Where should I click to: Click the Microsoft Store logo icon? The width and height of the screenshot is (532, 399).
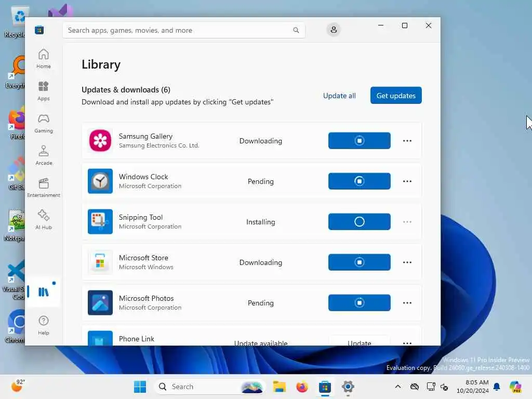(x=39, y=30)
